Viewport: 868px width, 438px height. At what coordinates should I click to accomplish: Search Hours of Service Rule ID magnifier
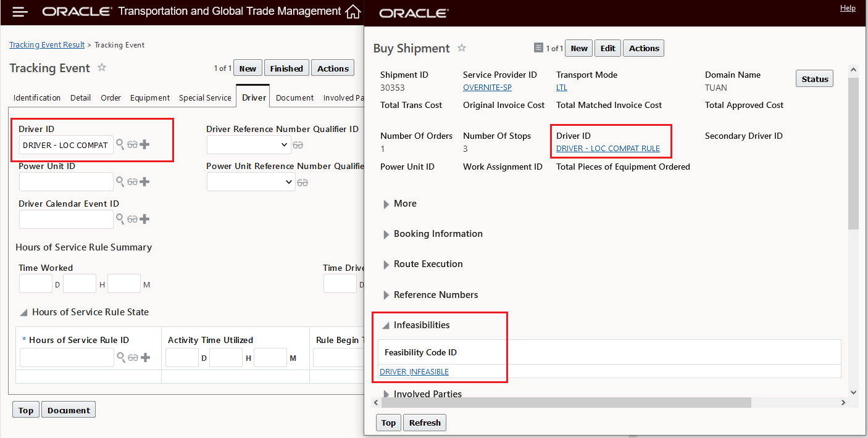click(x=121, y=357)
